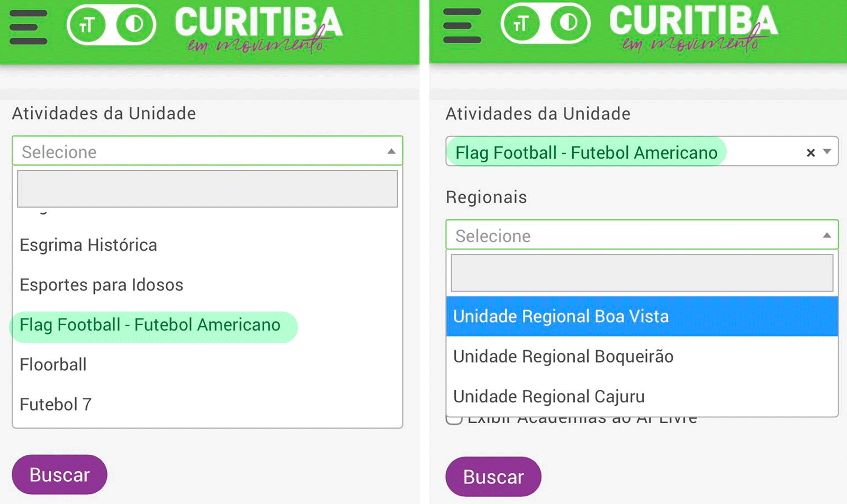Select Esgrima Histórica from the activities list

[88, 245]
